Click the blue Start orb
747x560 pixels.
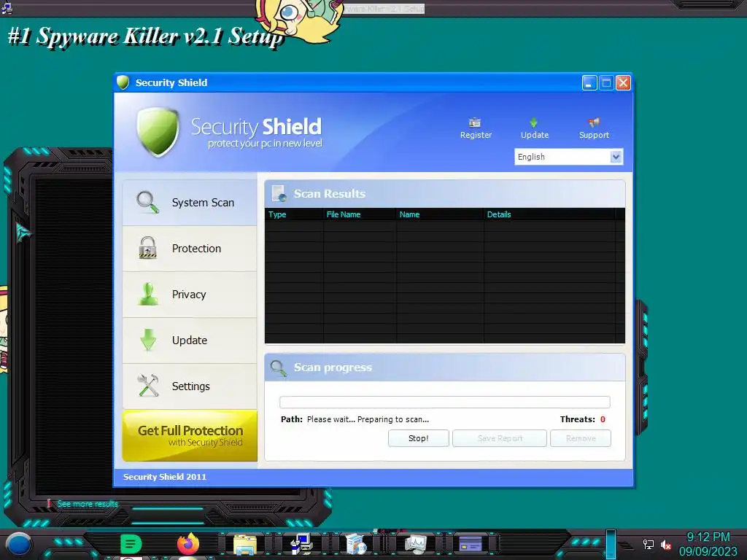pos(18,544)
